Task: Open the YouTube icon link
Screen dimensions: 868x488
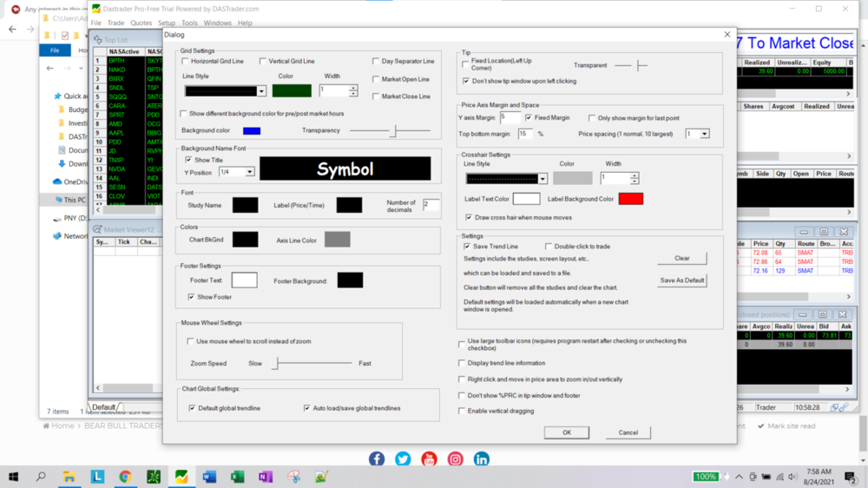Action: click(429, 458)
